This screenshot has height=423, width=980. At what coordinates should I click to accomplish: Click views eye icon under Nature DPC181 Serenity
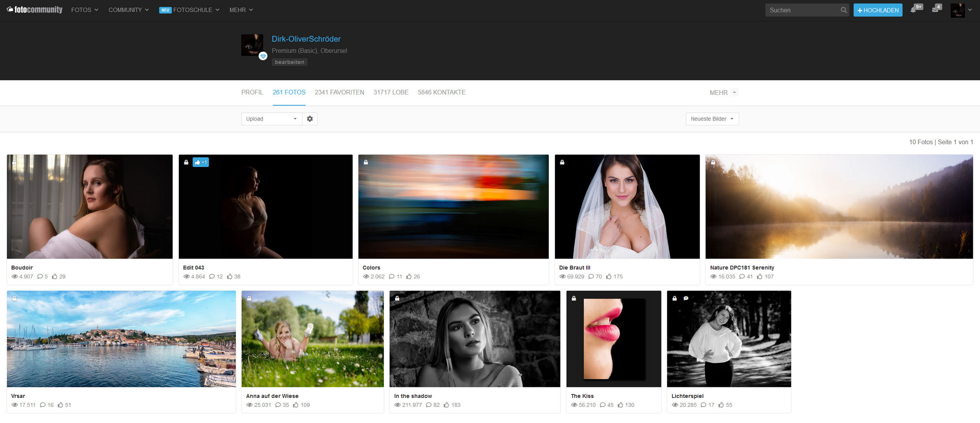(x=713, y=277)
